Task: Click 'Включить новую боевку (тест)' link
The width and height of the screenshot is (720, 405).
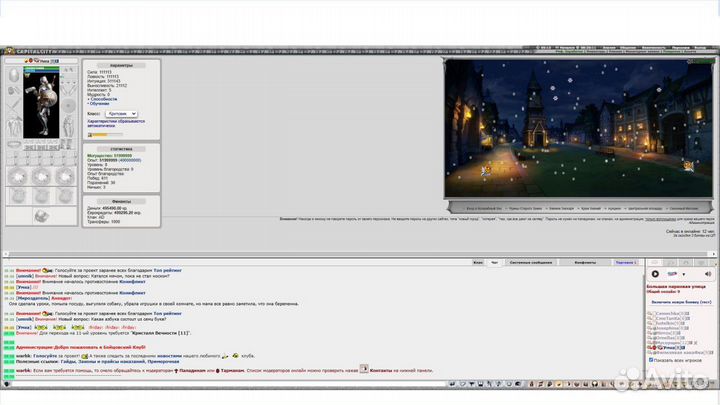Action: (679, 301)
